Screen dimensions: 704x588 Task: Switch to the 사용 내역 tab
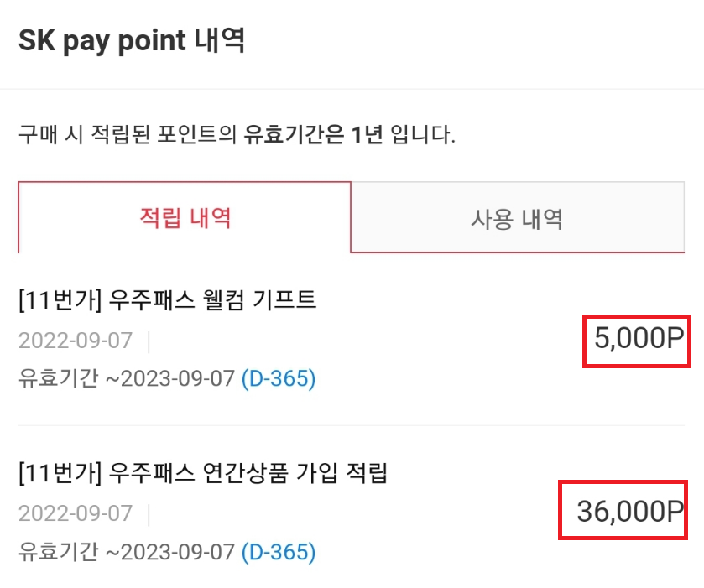[x=514, y=217]
